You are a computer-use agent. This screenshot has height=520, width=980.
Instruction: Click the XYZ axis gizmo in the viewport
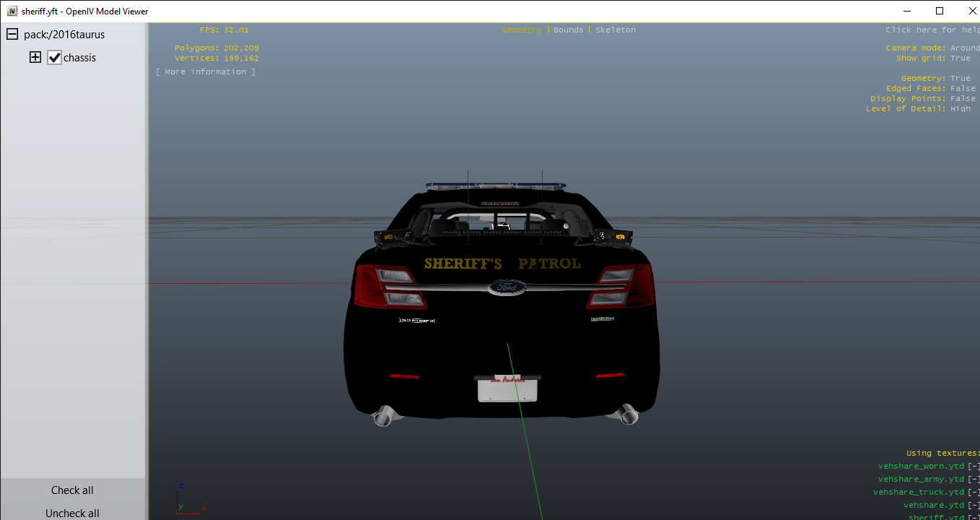(189, 498)
